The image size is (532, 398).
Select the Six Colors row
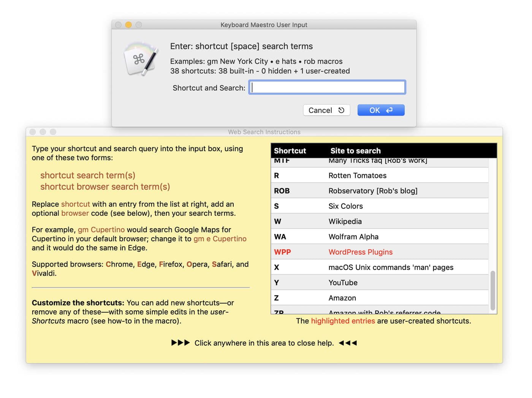380,206
